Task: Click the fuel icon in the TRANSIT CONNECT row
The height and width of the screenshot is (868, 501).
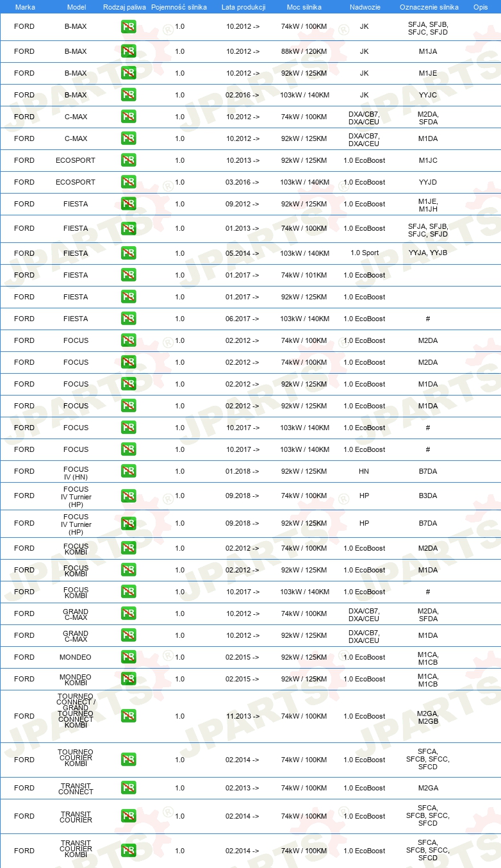Action: (x=129, y=788)
